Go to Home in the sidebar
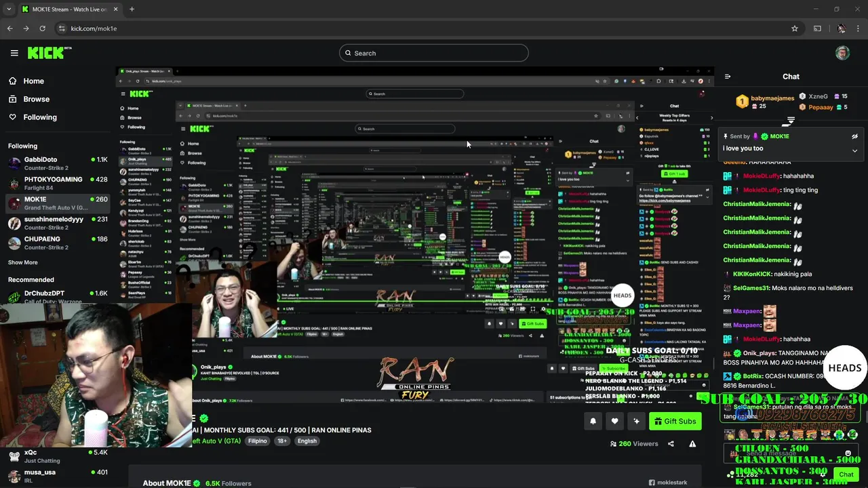Viewport: 868px width, 488px height. 26,81
